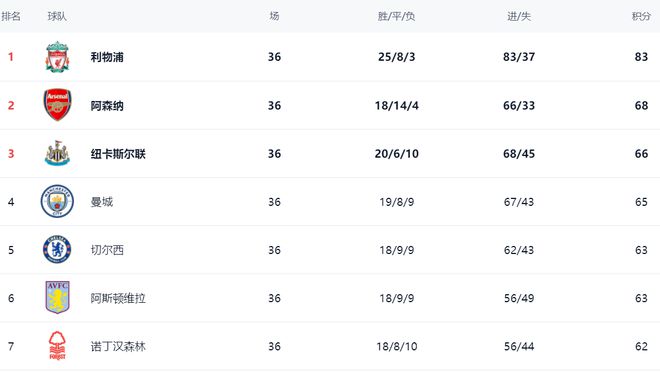This screenshot has width=660, height=375.
Task: Click the 场 column header
Action: [x=274, y=16]
